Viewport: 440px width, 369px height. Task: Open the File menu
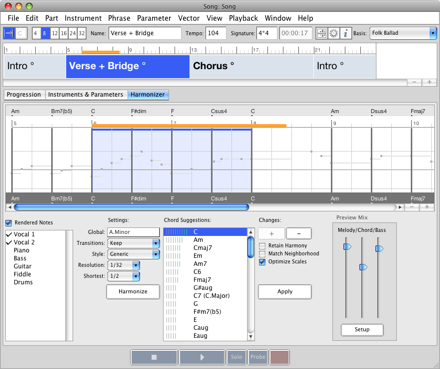tap(13, 18)
